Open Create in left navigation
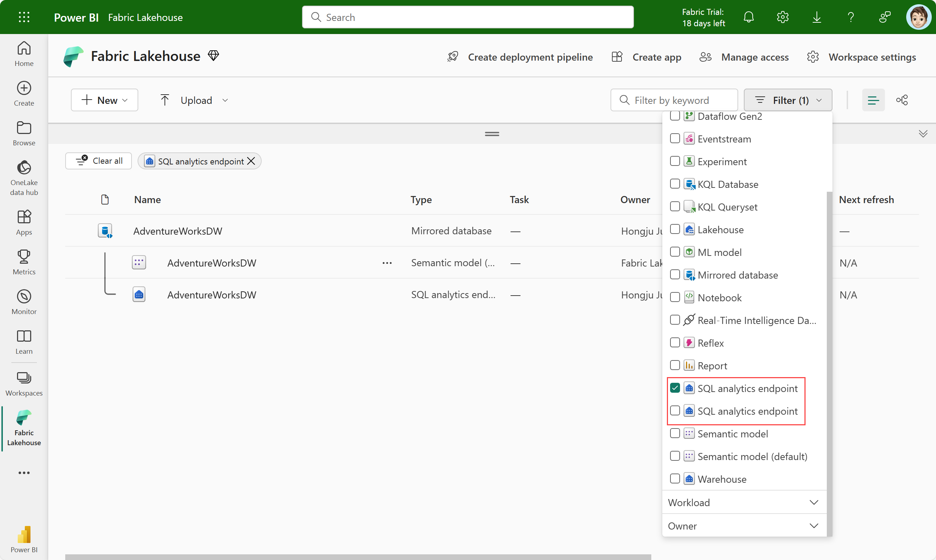The height and width of the screenshot is (560, 936). pyautogui.click(x=24, y=94)
